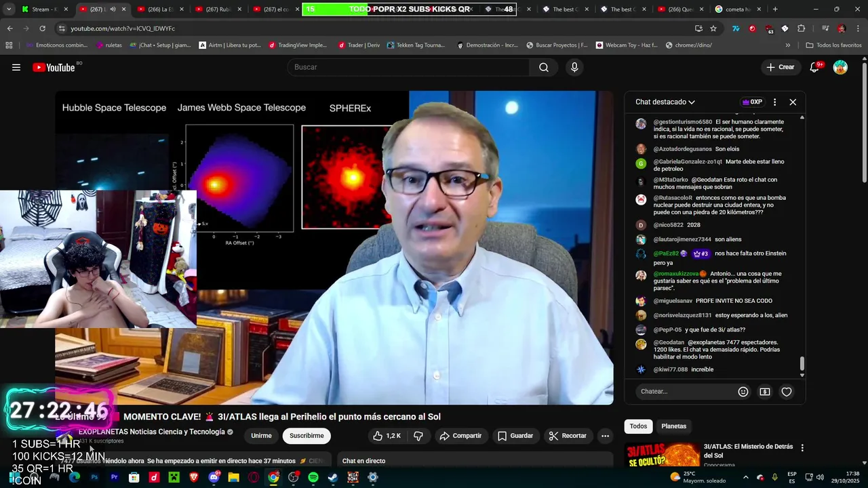
Task: Open the 0XP crown badge in chat
Action: tap(752, 102)
